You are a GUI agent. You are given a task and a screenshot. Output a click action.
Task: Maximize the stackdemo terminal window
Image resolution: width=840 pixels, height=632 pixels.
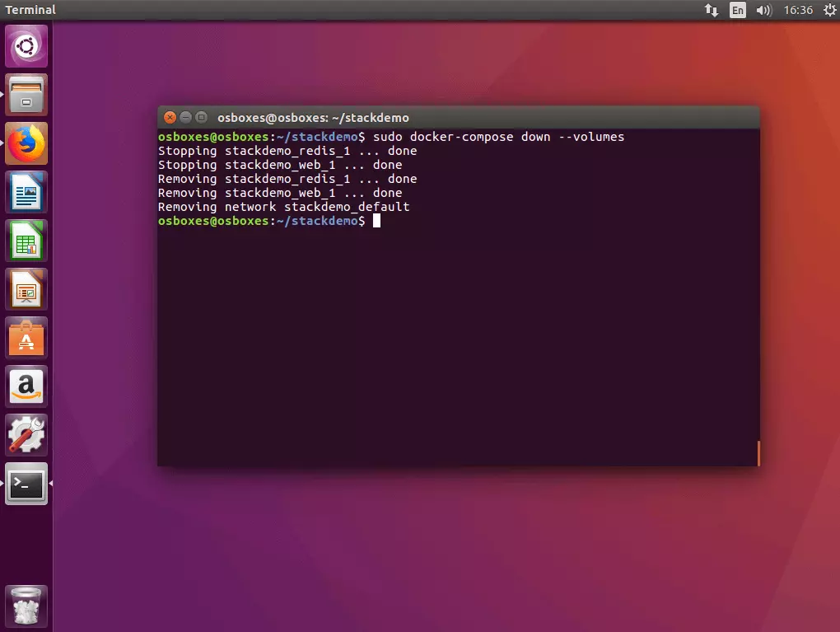click(x=202, y=117)
